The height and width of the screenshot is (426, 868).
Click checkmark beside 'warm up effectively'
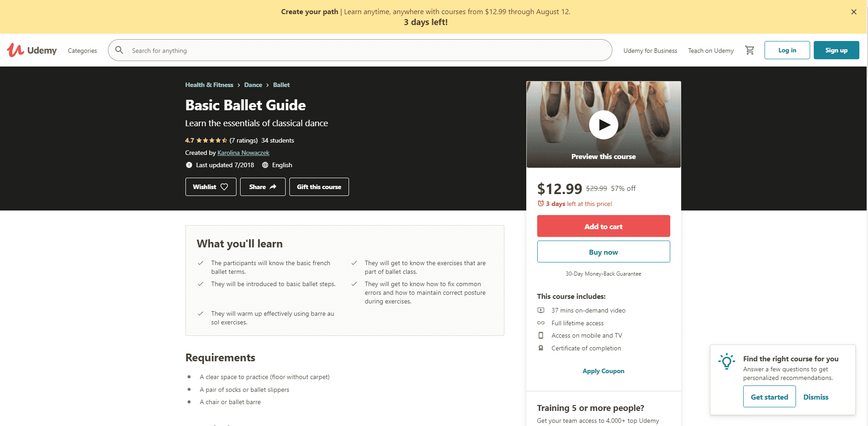(x=200, y=313)
